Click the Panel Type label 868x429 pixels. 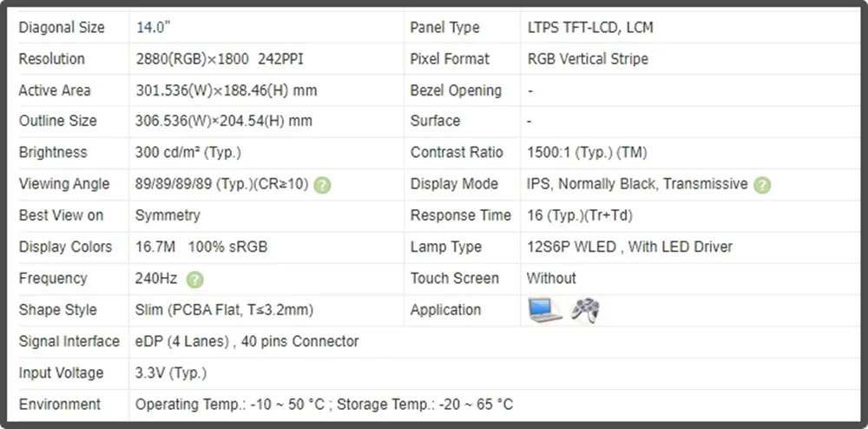[444, 28]
